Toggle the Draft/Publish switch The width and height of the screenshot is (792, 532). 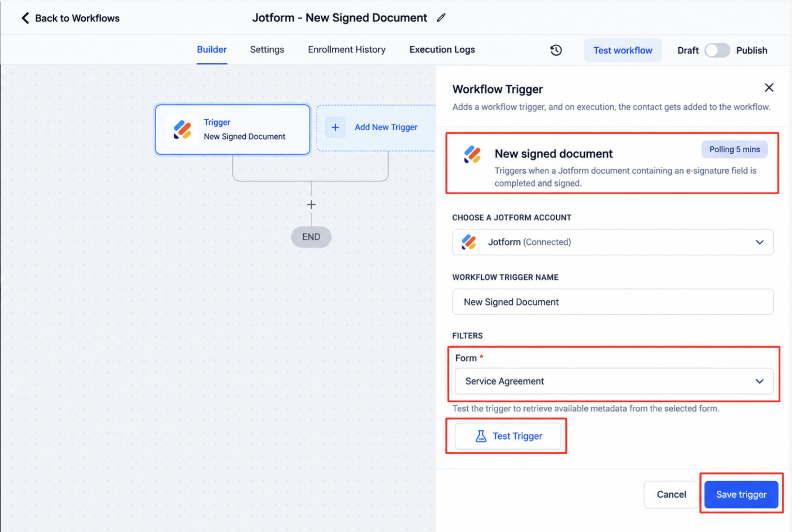click(717, 50)
